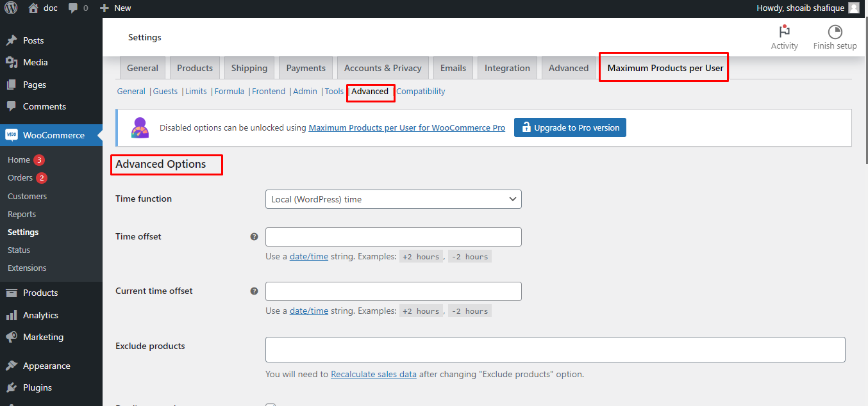Open the Limits subsection link
The image size is (868, 406).
[196, 92]
